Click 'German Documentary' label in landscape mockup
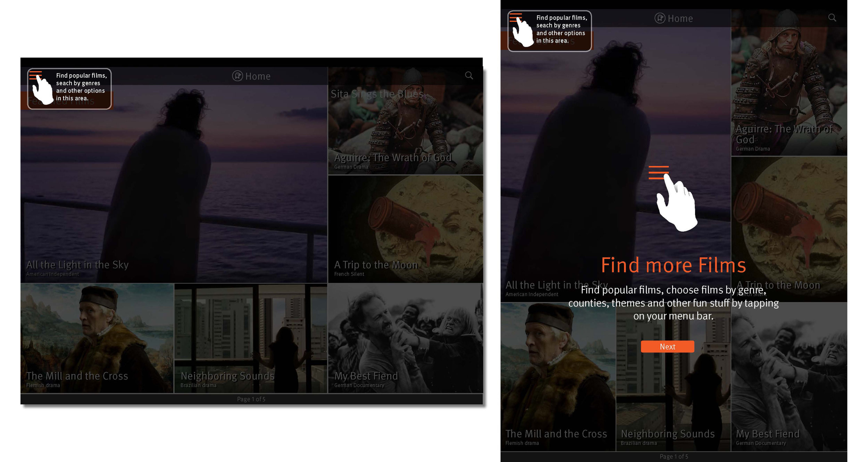The height and width of the screenshot is (462, 868). (x=359, y=385)
